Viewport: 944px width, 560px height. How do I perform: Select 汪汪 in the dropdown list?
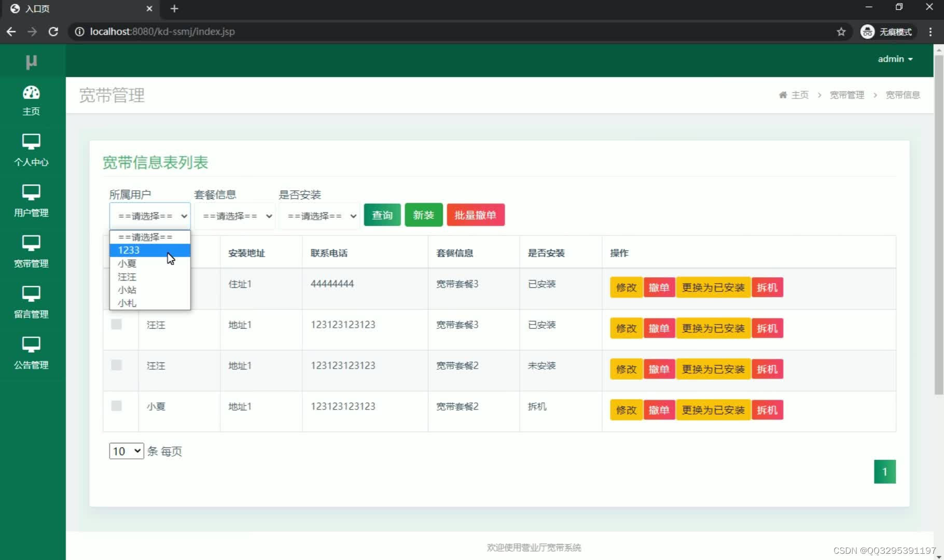(x=150, y=277)
